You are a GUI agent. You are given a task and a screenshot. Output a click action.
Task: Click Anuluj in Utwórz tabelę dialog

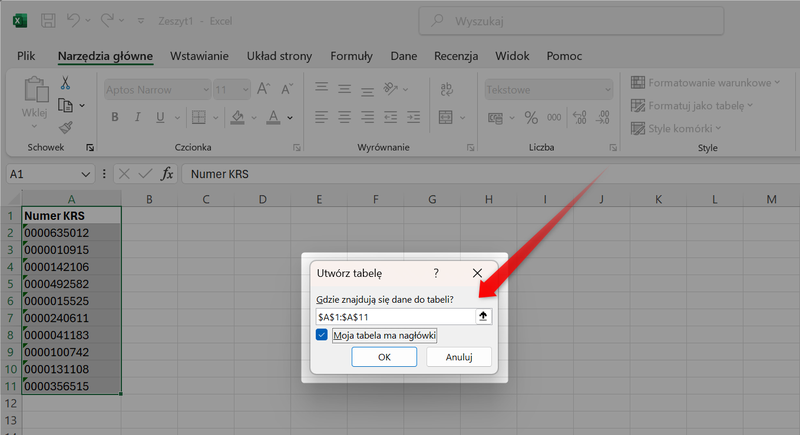click(x=459, y=357)
